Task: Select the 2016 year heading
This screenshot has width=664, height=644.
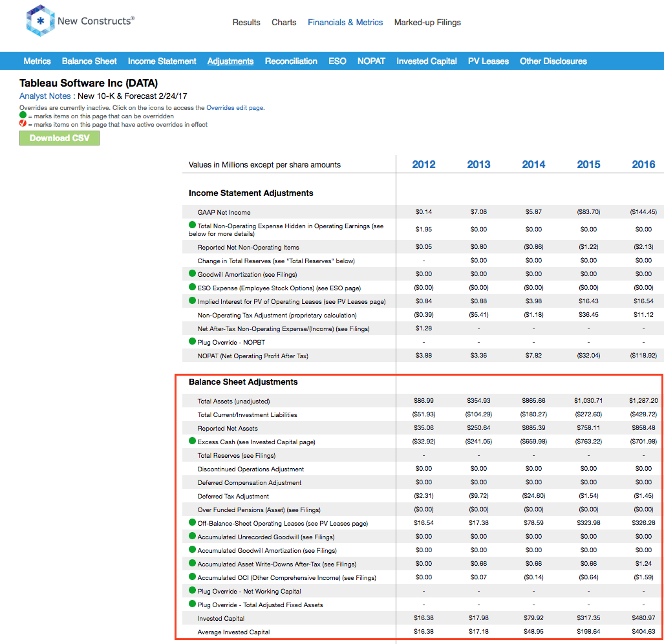Action: click(x=644, y=164)
